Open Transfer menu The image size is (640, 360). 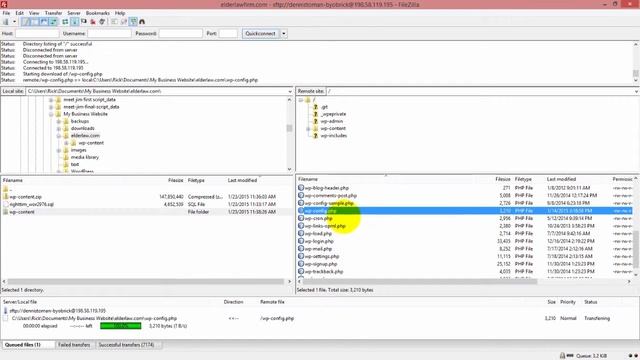click(53, 13)
